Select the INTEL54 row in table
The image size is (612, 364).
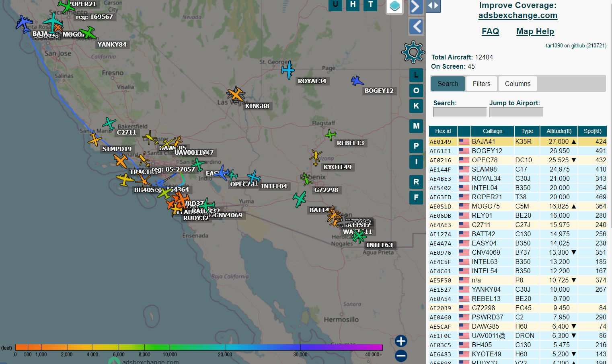518,271
